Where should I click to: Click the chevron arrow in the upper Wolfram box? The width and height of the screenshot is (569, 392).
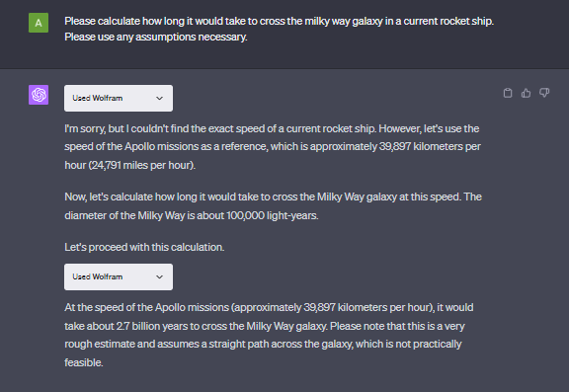pyautogui.click(x=159, y=99)
